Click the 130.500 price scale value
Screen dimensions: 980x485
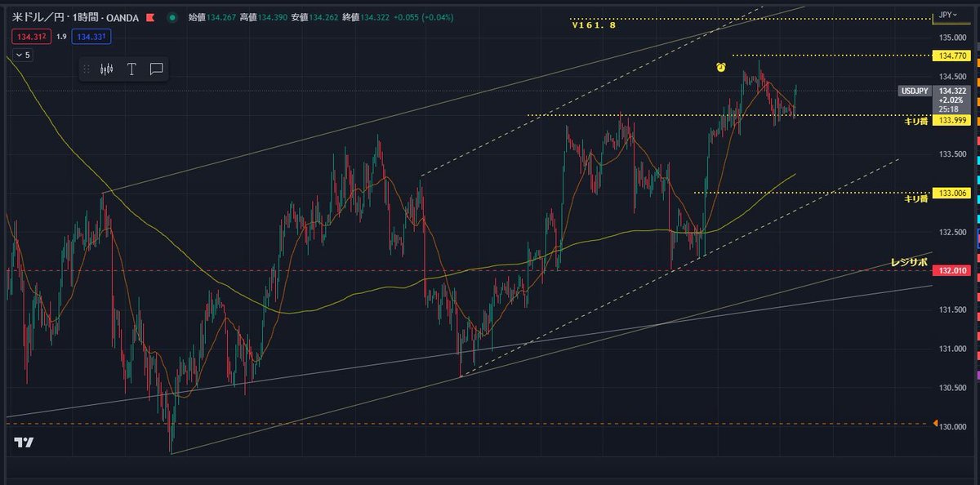[953, 388]
